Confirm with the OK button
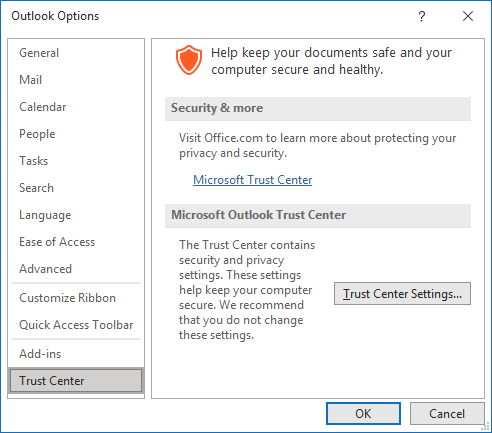The width and height of the screenshot is (492, 433). pyautogui.click(x=363, y=414)
